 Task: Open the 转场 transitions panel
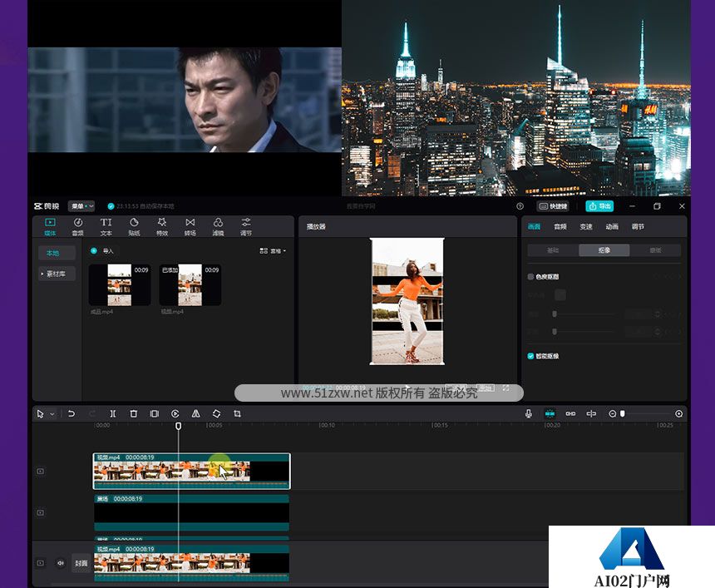coord(190,227)
